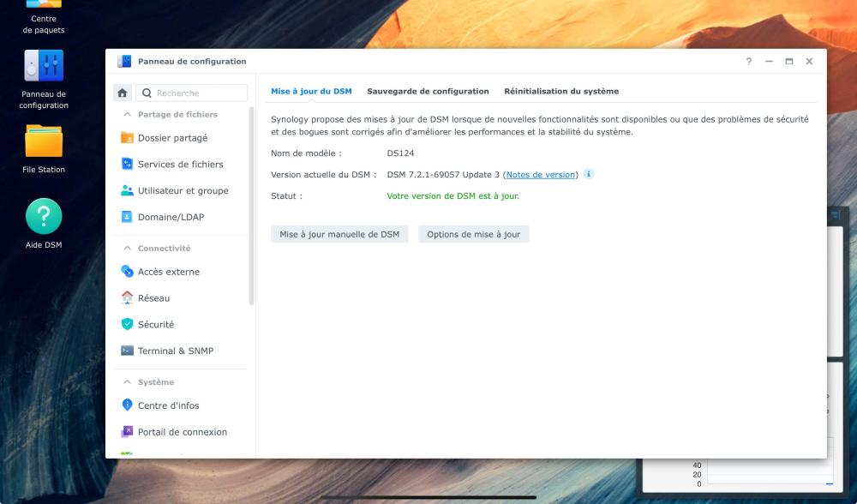Switch to Réinitialisation du système tab

560,91
